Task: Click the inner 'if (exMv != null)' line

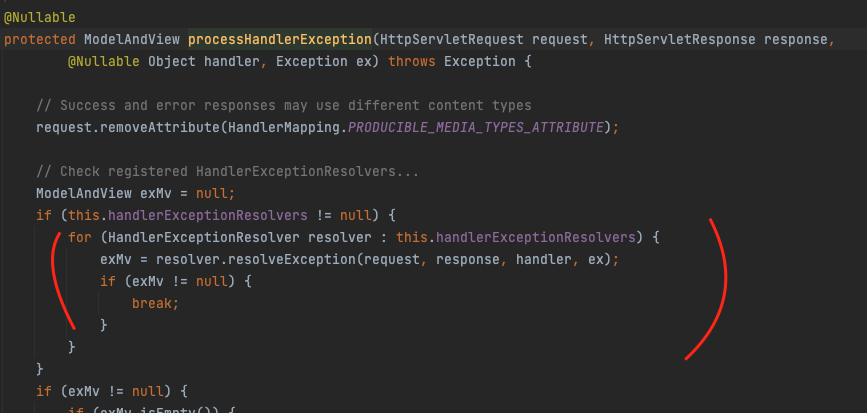Action: click(176, 281)
